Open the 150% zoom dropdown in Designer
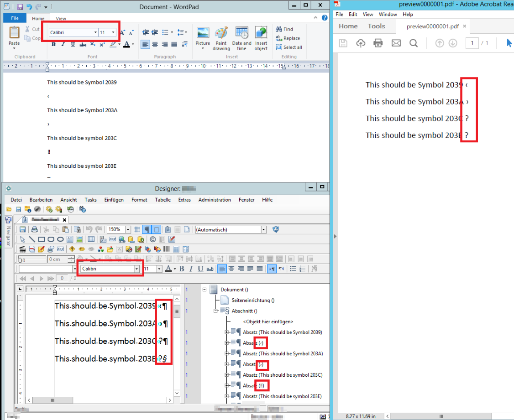 point(127,229)
